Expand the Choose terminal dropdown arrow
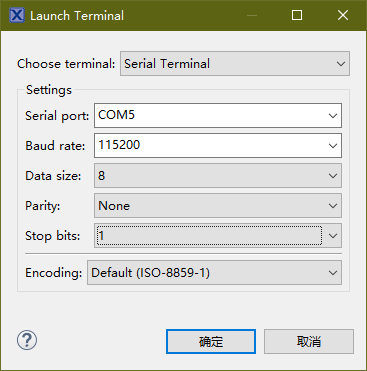 click(341, 64)
